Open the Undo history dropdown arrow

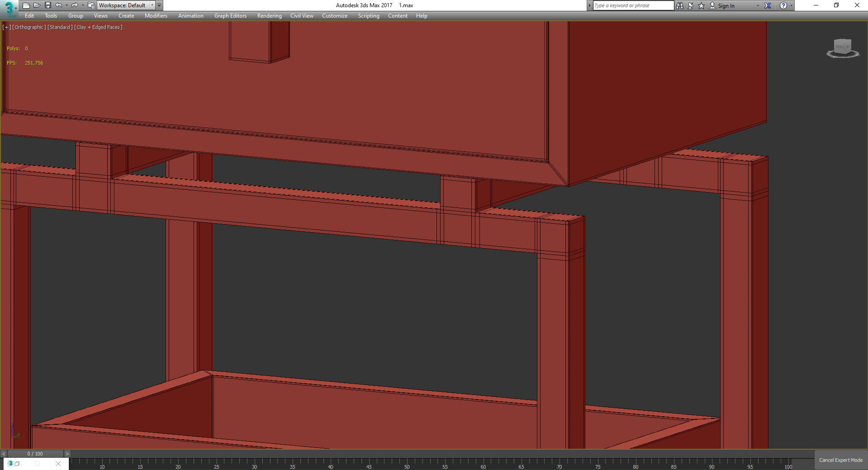click(x=66, y=5)
